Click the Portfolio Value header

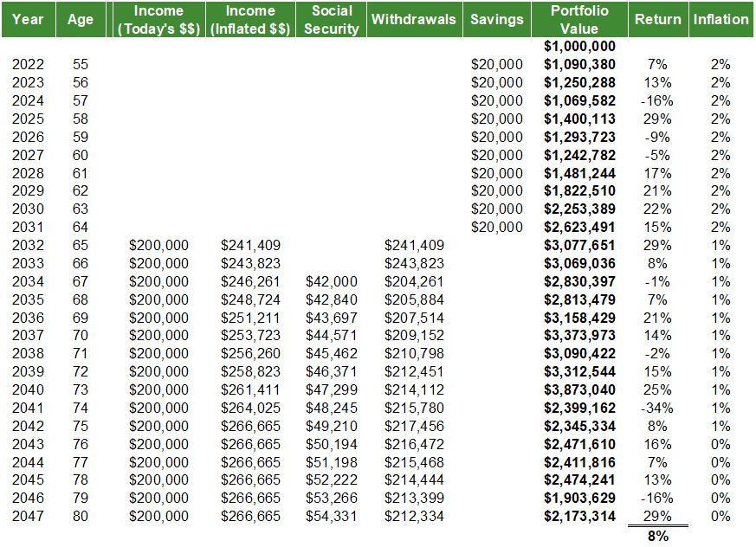point(579,19)
